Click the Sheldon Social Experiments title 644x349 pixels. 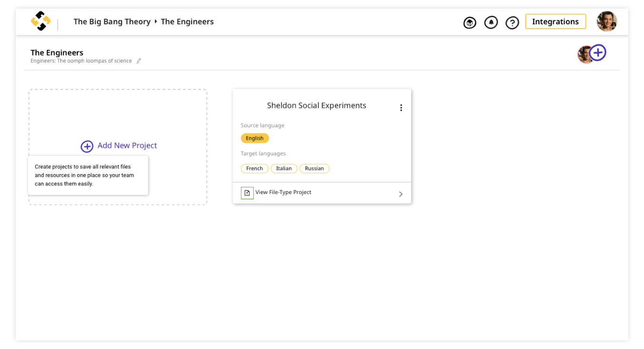point(317,106)
